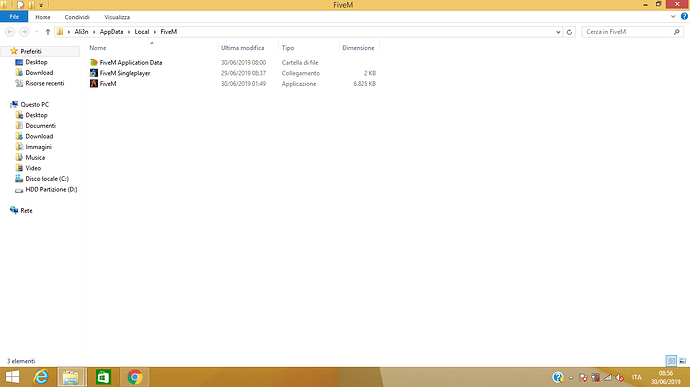This screenshot has height=387, width=690.
Task: Select the FiveM application icon
Action: 94,84
